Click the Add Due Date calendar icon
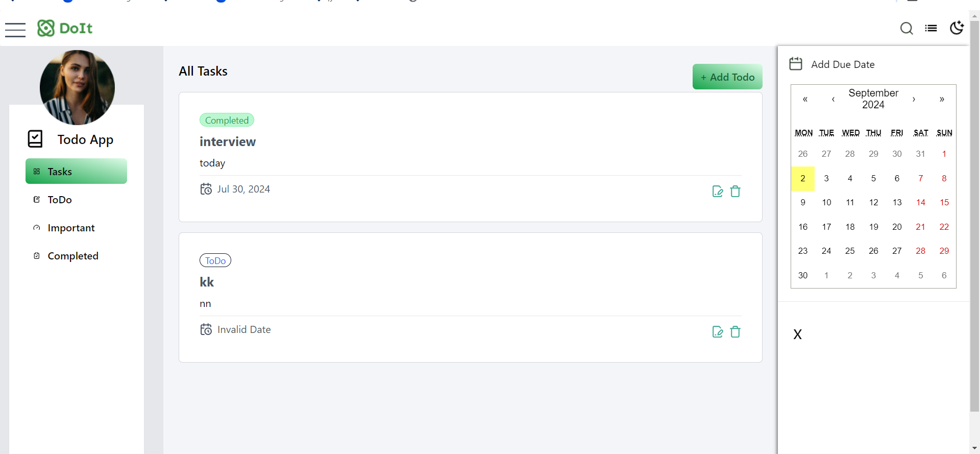Viewport: 980px width, 454px height. [795, 63]
